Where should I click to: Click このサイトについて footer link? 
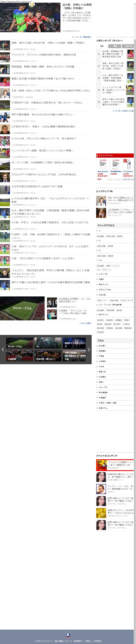[43, 641]
